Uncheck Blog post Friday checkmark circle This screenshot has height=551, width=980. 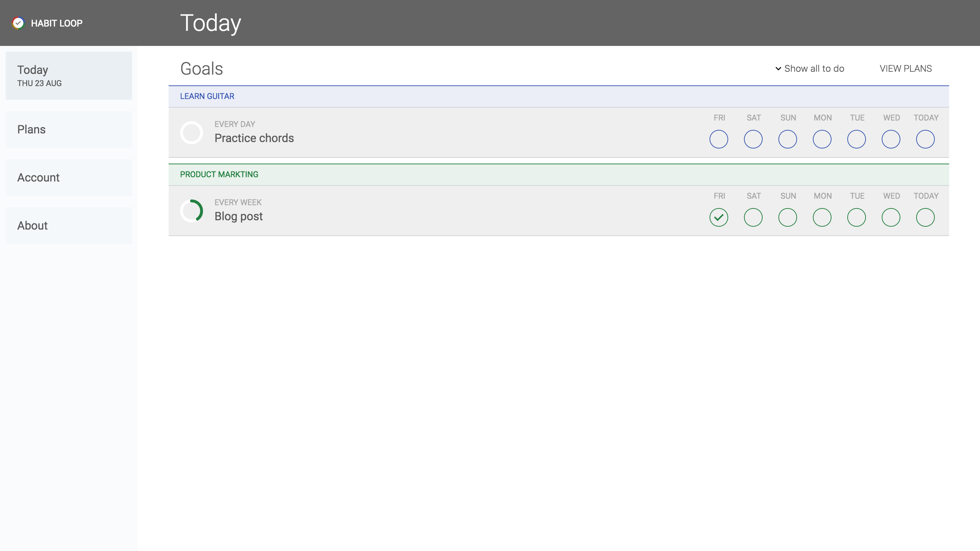[x=718, y=217]
